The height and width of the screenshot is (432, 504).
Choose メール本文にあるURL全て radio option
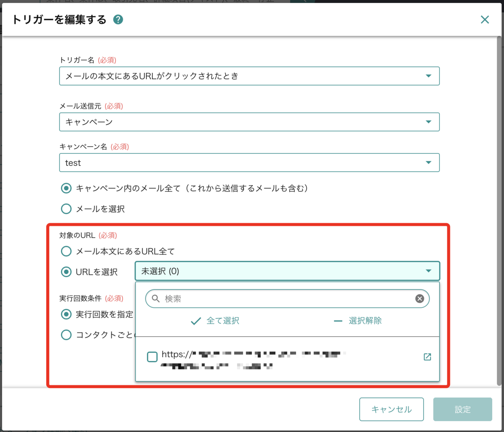pos(66,251)
